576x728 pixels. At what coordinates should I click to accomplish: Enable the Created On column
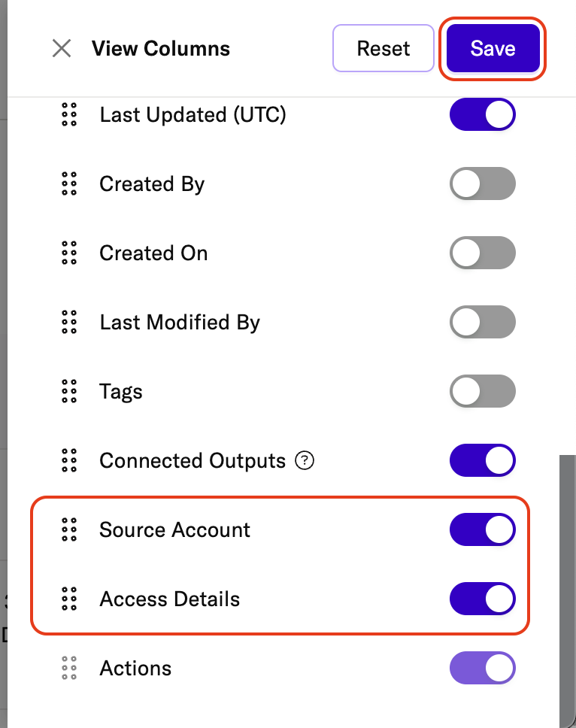[483, 253]
